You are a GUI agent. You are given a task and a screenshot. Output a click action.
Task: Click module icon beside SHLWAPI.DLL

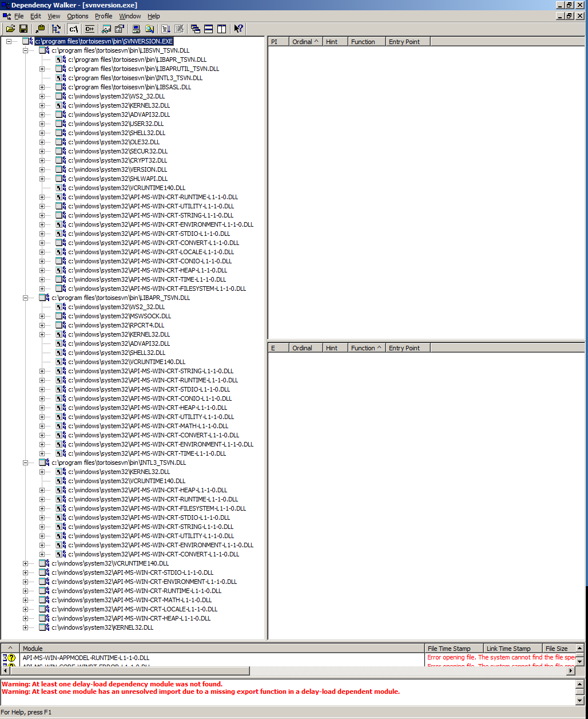coord(61,179)
